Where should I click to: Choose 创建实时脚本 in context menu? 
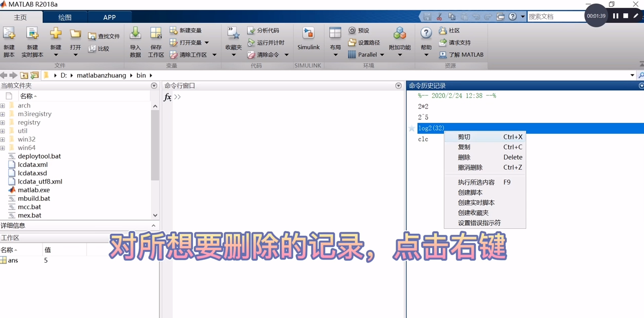click(485, 202)
